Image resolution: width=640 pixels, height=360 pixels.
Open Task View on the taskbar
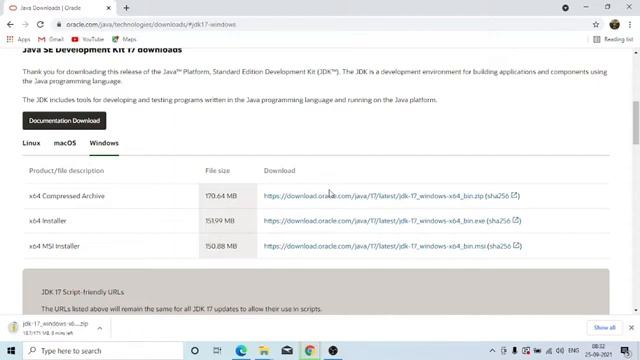click(217, 351)
